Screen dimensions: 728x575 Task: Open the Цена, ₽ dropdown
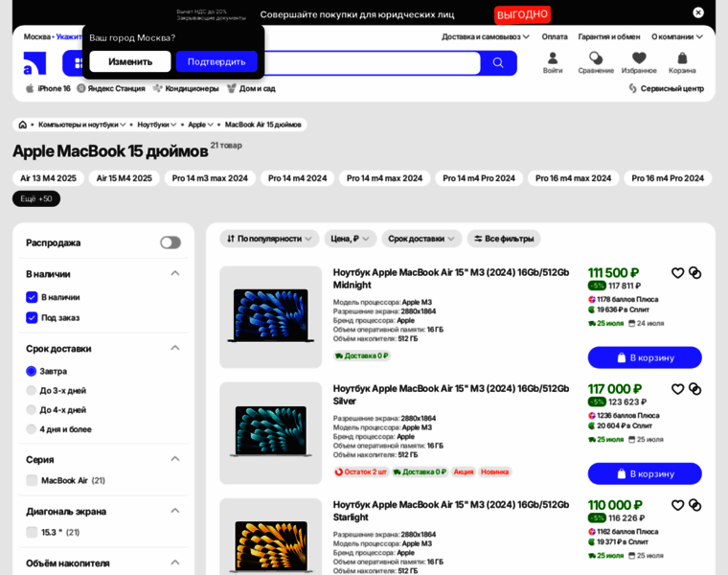pos(350,239)
